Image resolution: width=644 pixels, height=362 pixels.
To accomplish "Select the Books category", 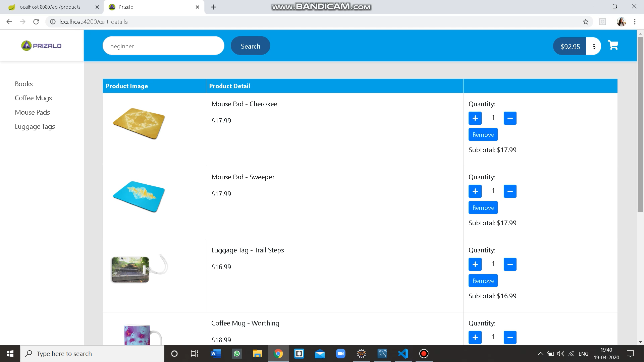I will click(23, 83).
